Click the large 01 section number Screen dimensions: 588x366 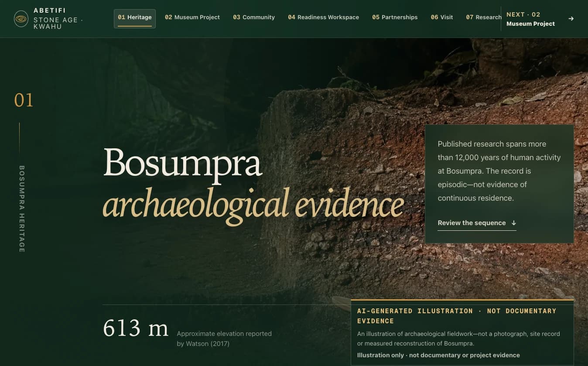(24, 100)
